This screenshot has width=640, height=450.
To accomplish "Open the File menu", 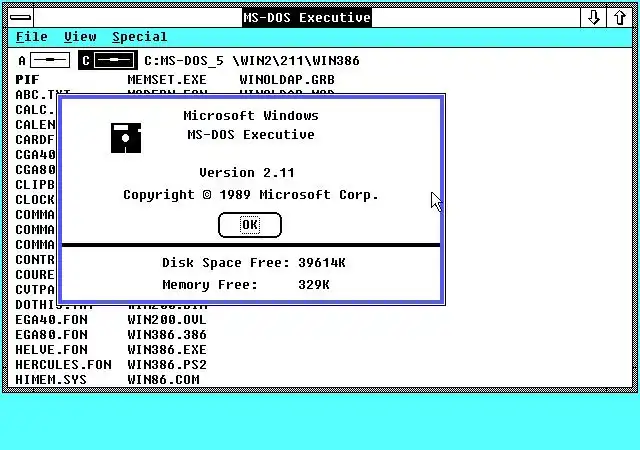I will 32,37.
